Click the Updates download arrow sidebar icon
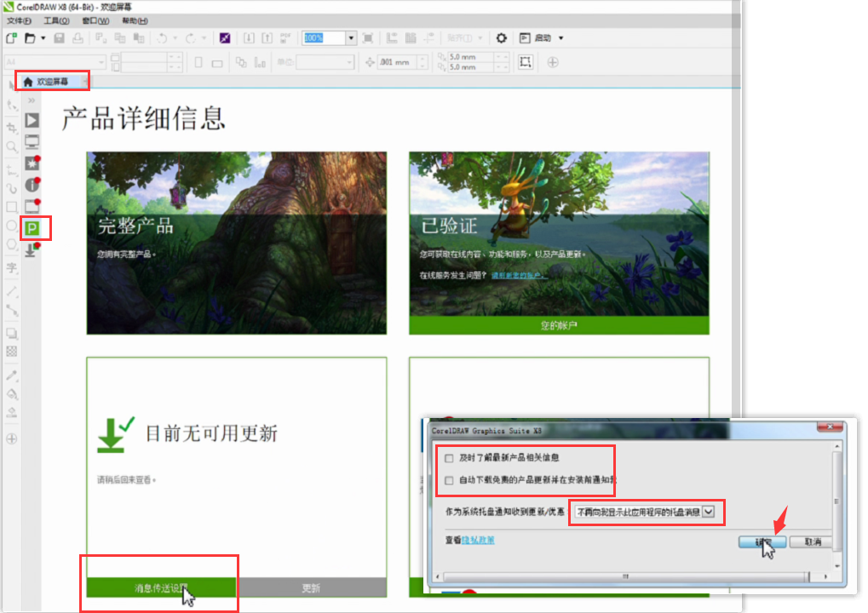This screenshot has width=868, height=613. coord(31,250)
